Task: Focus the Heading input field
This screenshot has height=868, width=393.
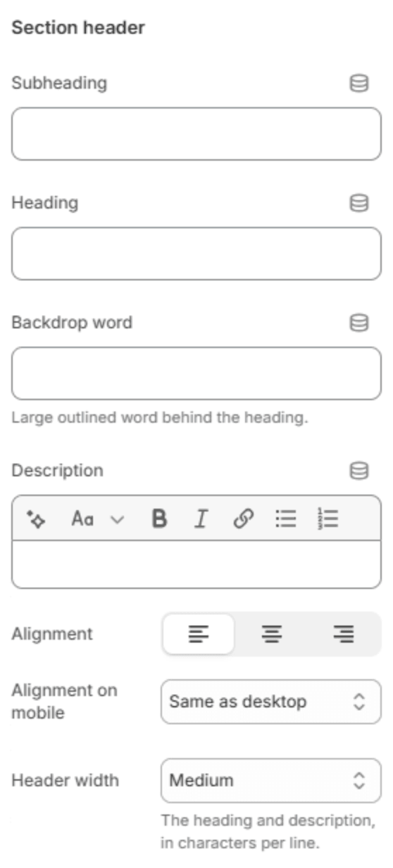Action: pyautogui.click(x=196, y=254)
